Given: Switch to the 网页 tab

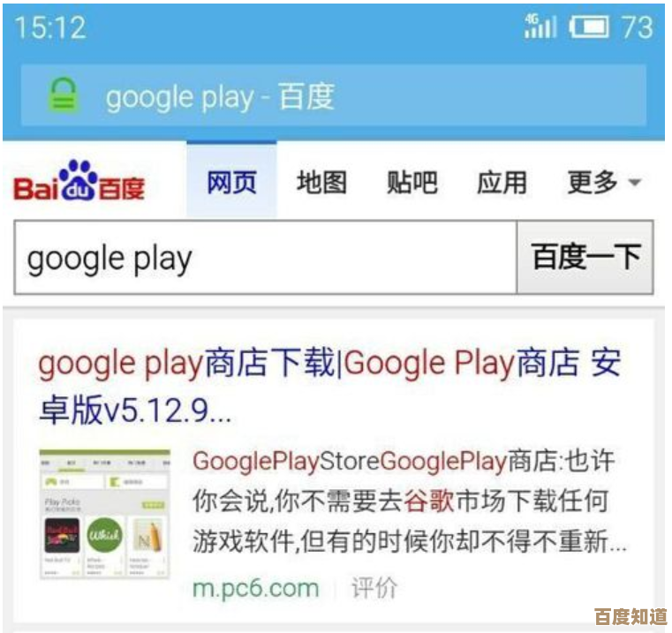Looking at the screenshot, I should coord(231,182).
